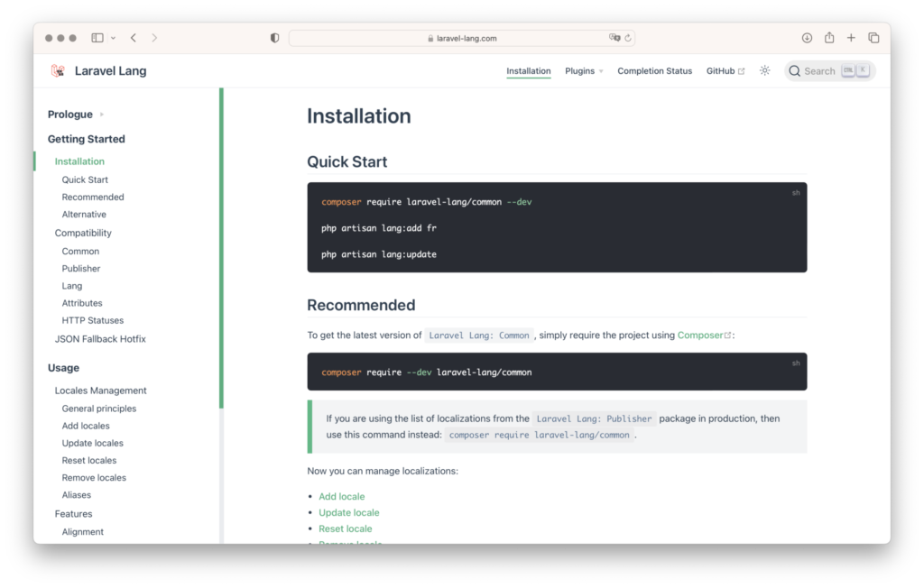The image size is (924, 588).
Task: Toggle the light/dark theme sun icon
Action: 764,71
